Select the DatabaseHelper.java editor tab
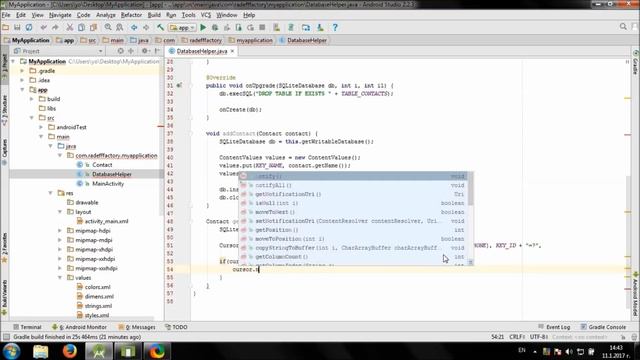Image resolution: width=640 pixels, height=360 pixels. tap(202, 51)
